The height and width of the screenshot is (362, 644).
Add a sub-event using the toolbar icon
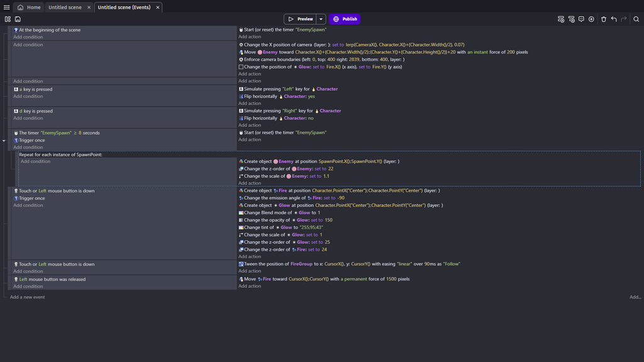(x=570, y=19)
